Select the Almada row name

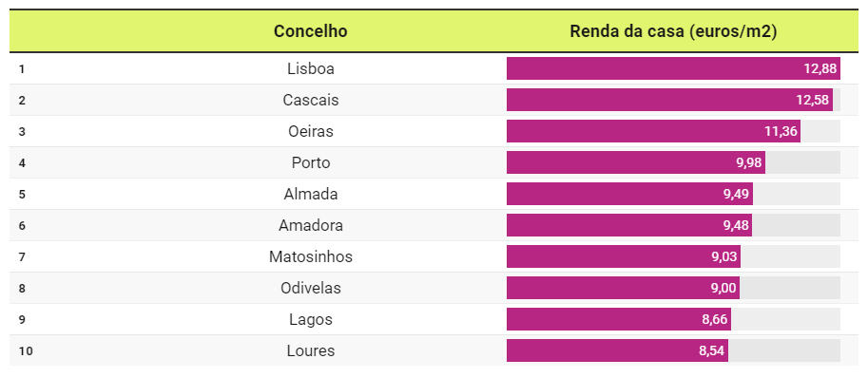click(311, 194)
